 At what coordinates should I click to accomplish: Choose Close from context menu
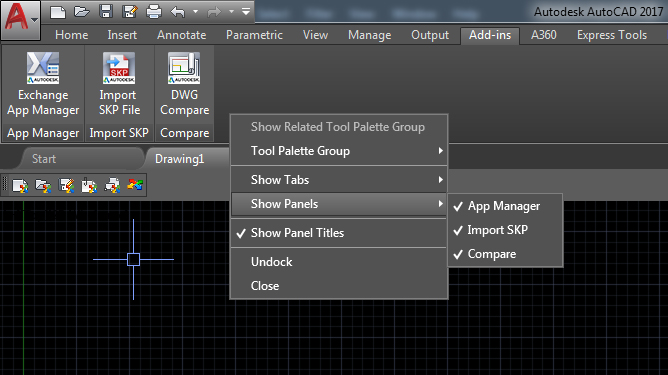pos(339,286)
